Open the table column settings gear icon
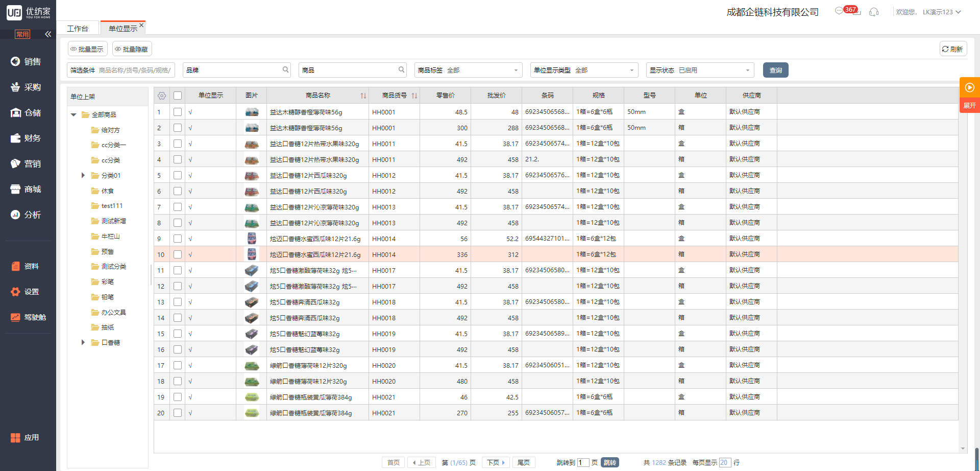Image resolution: width=980 pixels, height=471 pixels. [x=162, y=96]
